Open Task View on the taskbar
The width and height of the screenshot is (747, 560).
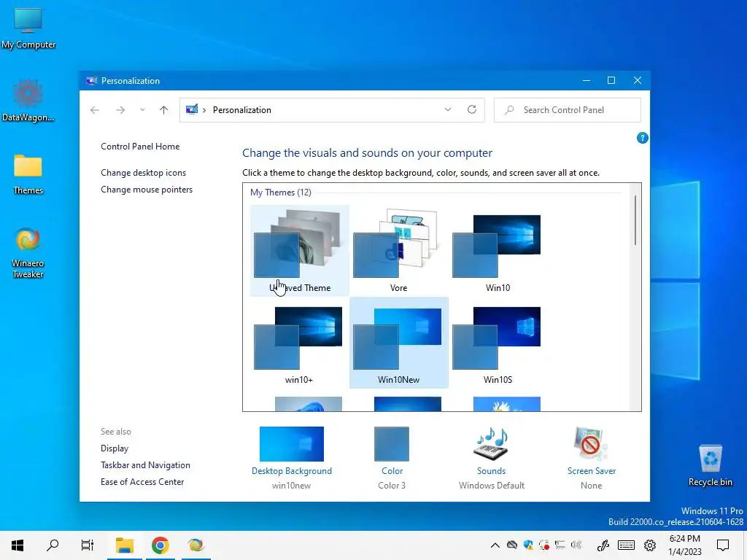[88, 545]
